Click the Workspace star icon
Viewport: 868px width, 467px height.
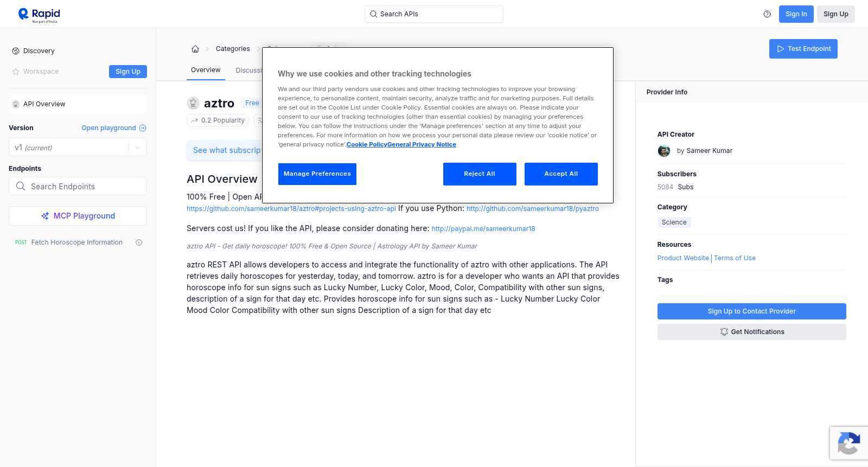[16, 72]
